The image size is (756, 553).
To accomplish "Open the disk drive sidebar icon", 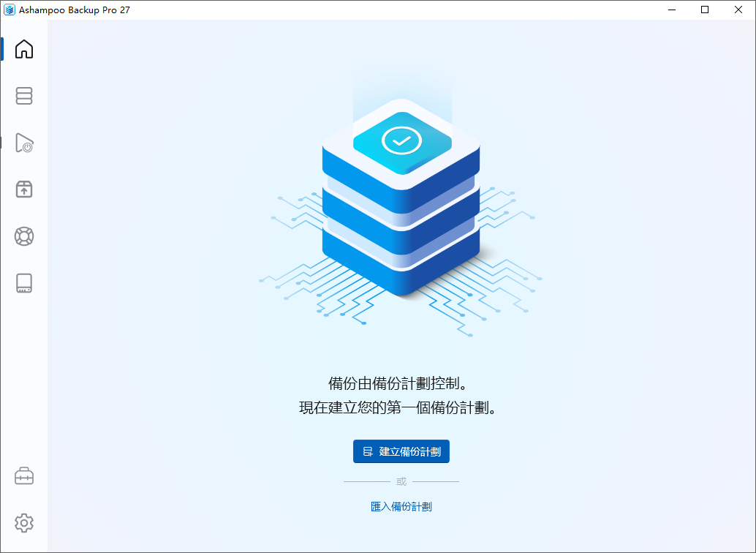I will pos(24,283).
